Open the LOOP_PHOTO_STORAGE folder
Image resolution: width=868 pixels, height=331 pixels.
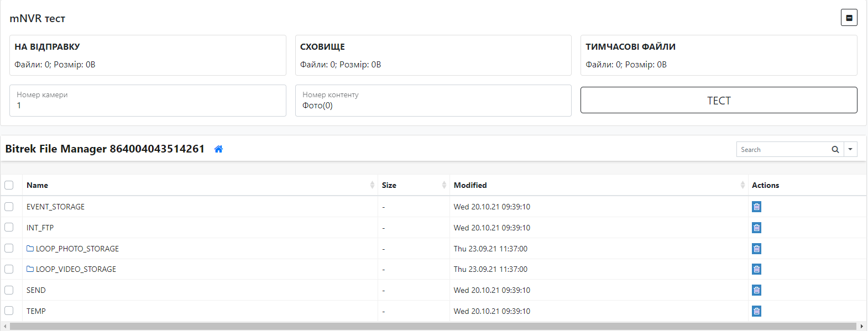click(77, 249)
